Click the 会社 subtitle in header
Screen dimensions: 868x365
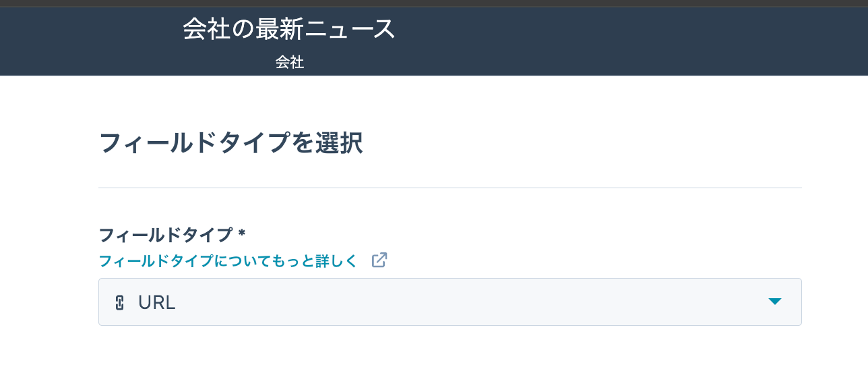(x=289, y=63)
